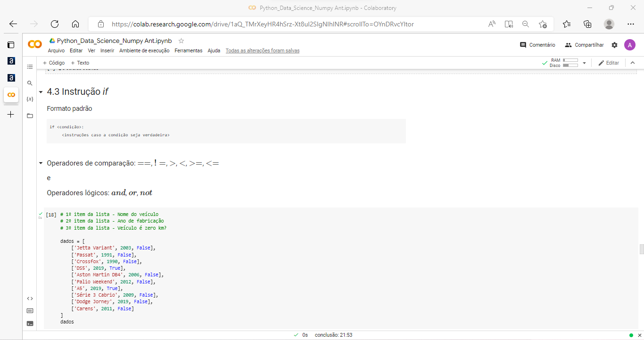Viewport: 644px width, 340px height.
Task: Click Compartilhar button
Action: (584, 45)
